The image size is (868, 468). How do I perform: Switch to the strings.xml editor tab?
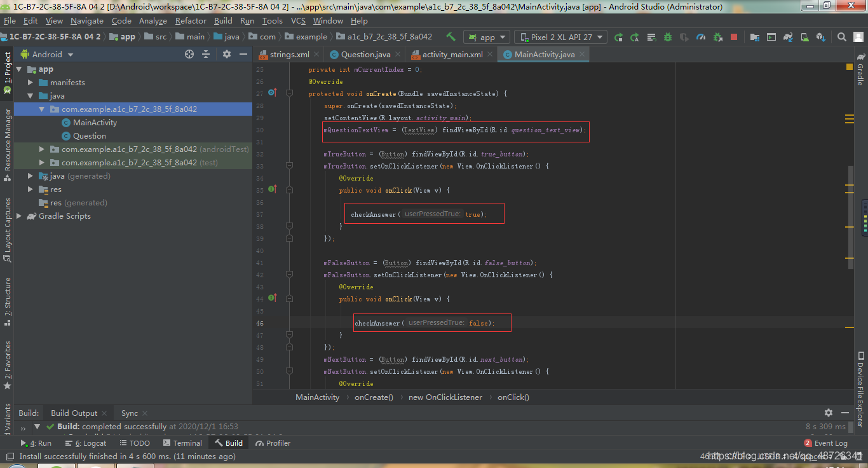[x=289, y=55]
